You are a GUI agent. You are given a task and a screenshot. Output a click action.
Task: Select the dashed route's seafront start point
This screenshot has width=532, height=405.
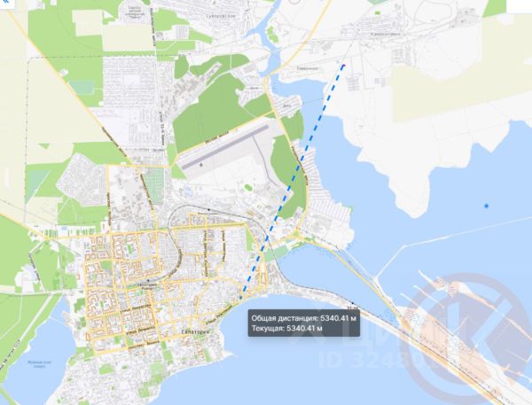(241, 298)
